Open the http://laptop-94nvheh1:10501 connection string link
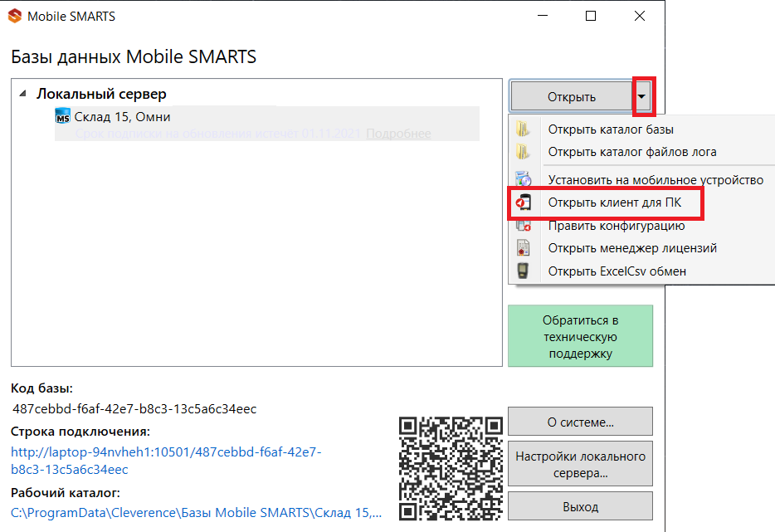 tap(166, 461)
